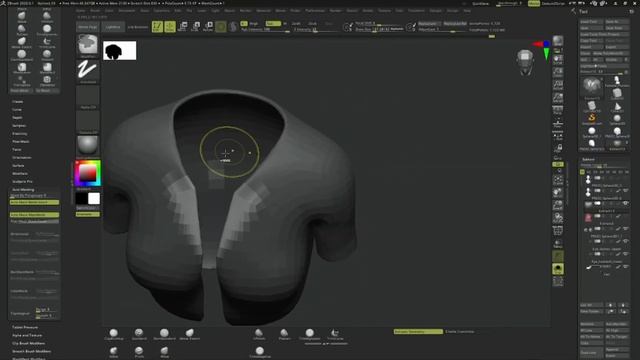The width and height of the screenshot is (640, 360).
Task: Toggle Perspective view icon
Action: coord(558,111)
